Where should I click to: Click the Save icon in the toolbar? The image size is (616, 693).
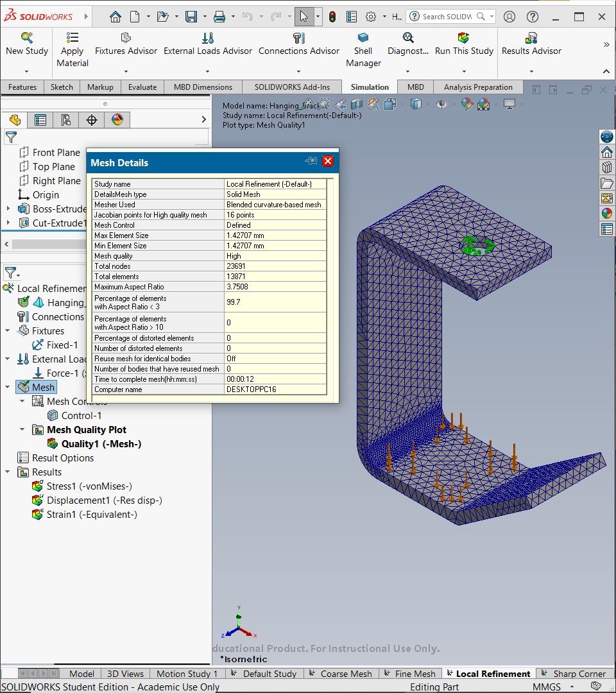(x=191, y=17)
